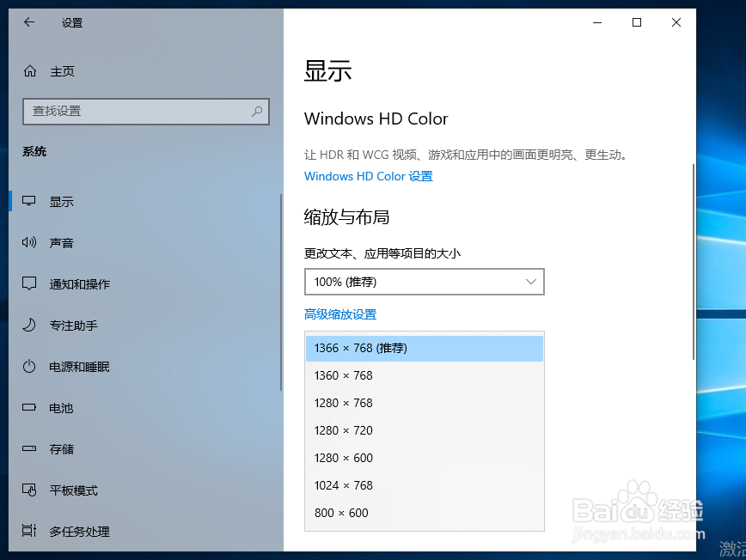The image size is (746, 560).
Task: Click the sidebar navigation scrollbar
Action: tap(281, 292)
